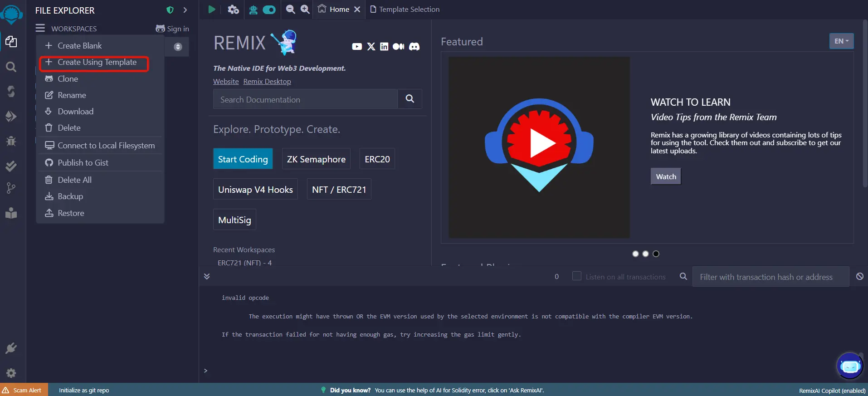Select the first carousel dot
Screen dimensions: 868x396
pos(635,254)
